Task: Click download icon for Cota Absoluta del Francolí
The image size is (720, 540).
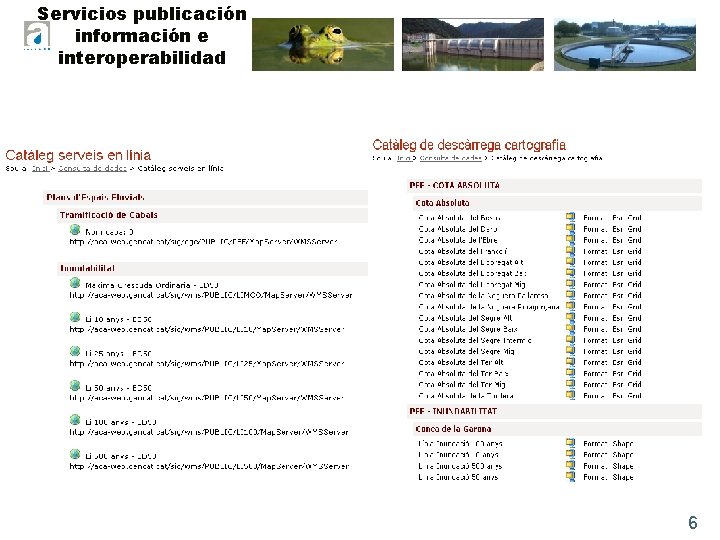Action: tap(570, 251)
